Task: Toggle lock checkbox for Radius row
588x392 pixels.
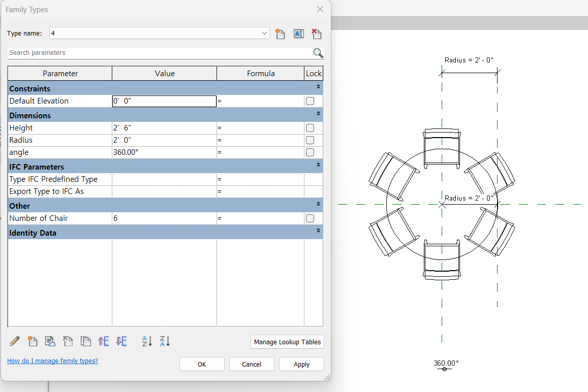Action: [310, 140]
